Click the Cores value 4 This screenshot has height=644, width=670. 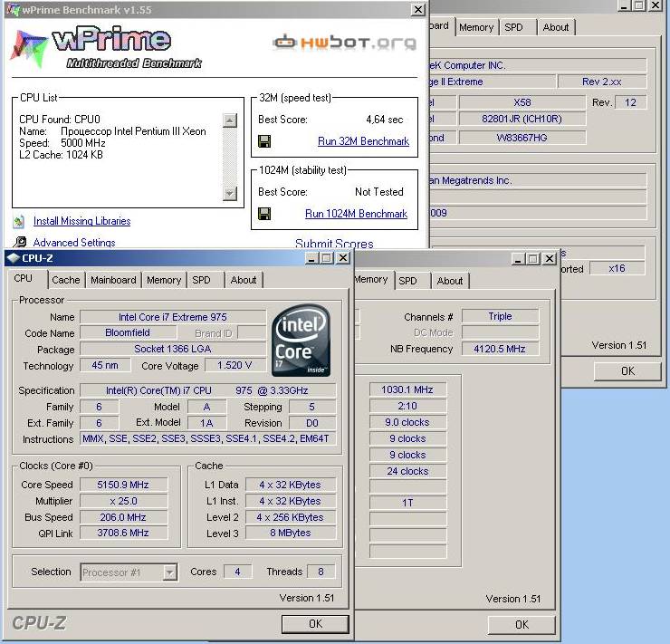(237, 572)
